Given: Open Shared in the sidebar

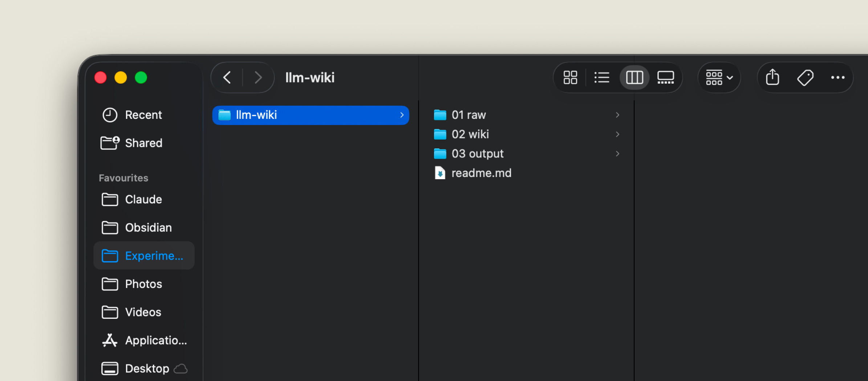Looking at the screenshot, I should coord(143,143).
